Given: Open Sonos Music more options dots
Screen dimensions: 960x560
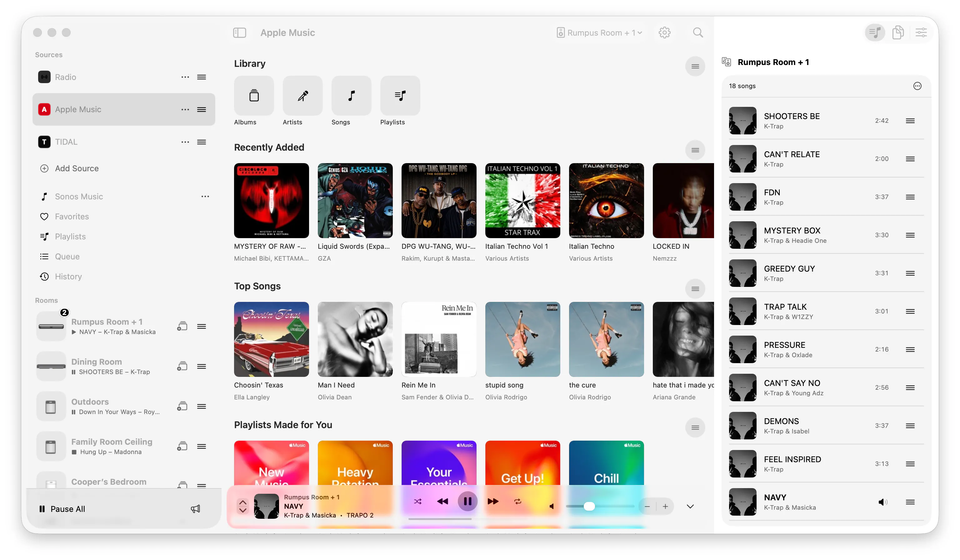Looking at the screenshot, I should click(x=205, y=197).
